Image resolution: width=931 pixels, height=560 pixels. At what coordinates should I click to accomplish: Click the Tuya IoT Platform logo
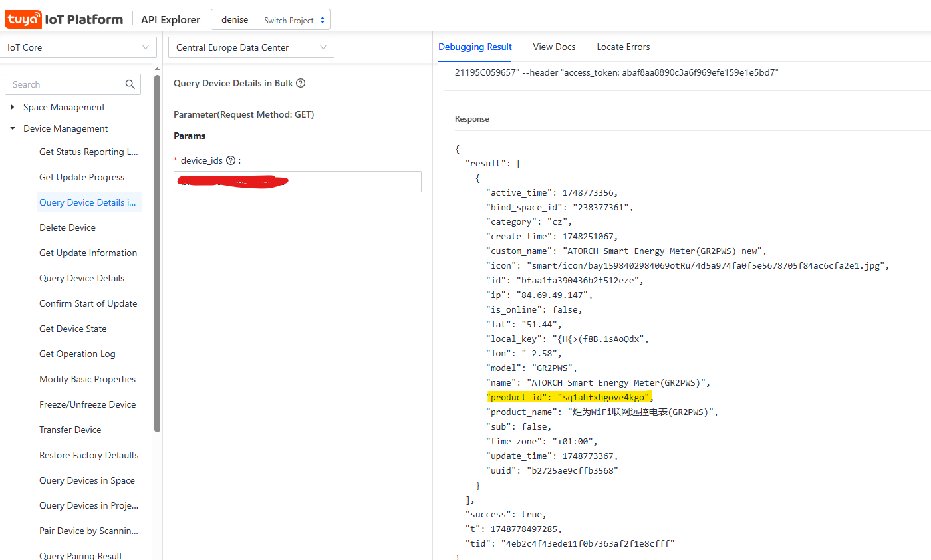pyautogui.click(x=64, y=19)
